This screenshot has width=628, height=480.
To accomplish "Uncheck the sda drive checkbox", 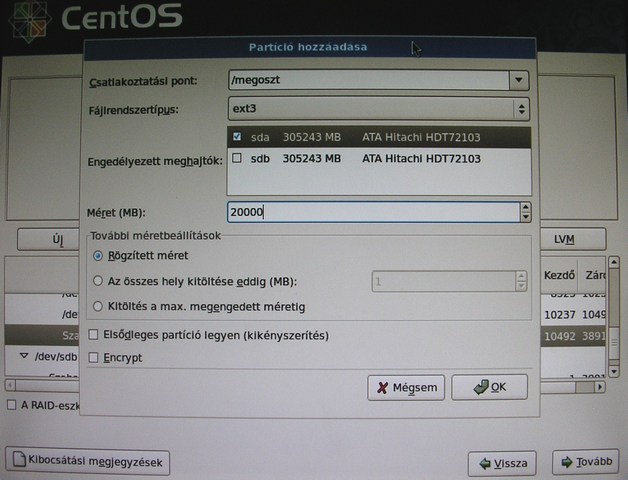I will [237, 137].
